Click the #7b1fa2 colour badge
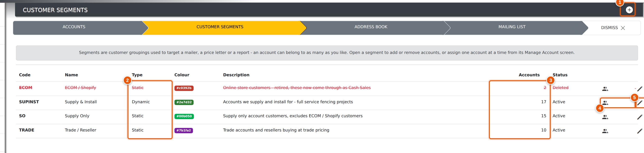 184,130
